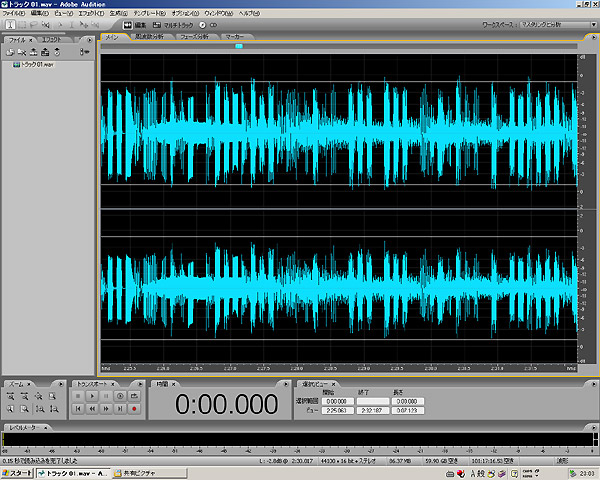Open Files panel display options icon

(x=85, y=52)
